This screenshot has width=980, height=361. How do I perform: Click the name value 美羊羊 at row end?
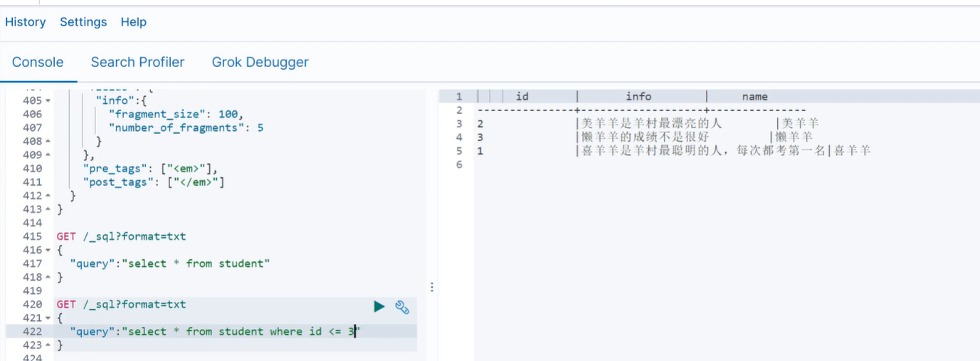tap(801, 123)
